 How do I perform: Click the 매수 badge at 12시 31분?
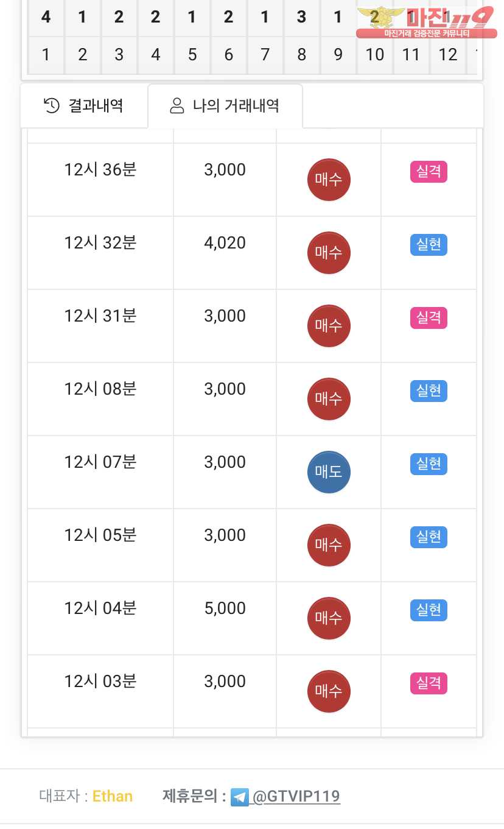(x=329, y=326)
